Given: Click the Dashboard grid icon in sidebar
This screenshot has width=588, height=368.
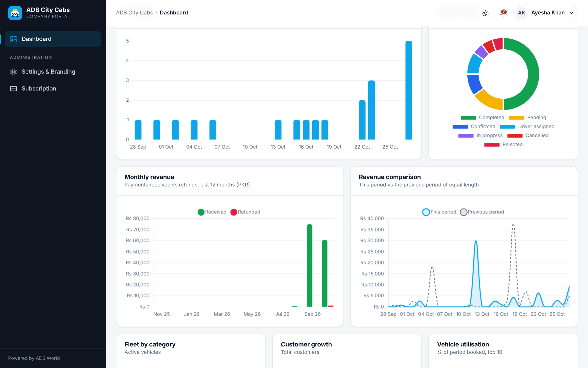Looking at the screenshot, I should (13, 39).
